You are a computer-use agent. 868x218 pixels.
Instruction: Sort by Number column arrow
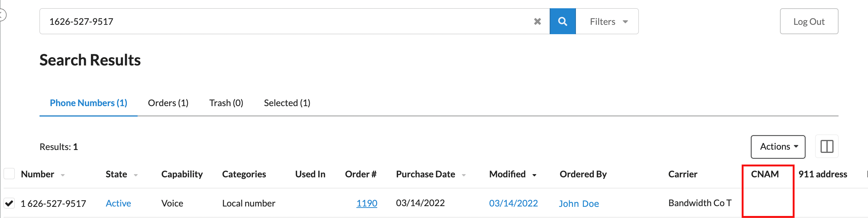[63, 175]
